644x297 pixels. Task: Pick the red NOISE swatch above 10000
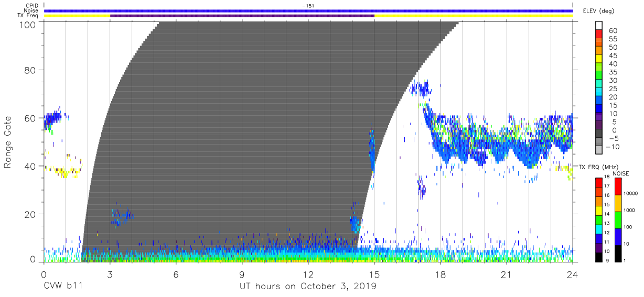coord(618,186)
